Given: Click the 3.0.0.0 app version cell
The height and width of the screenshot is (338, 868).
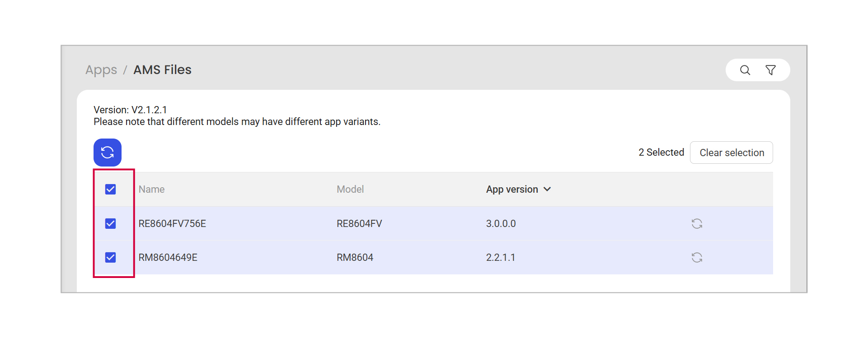Looking at the screenshot, I should [501, 224].
